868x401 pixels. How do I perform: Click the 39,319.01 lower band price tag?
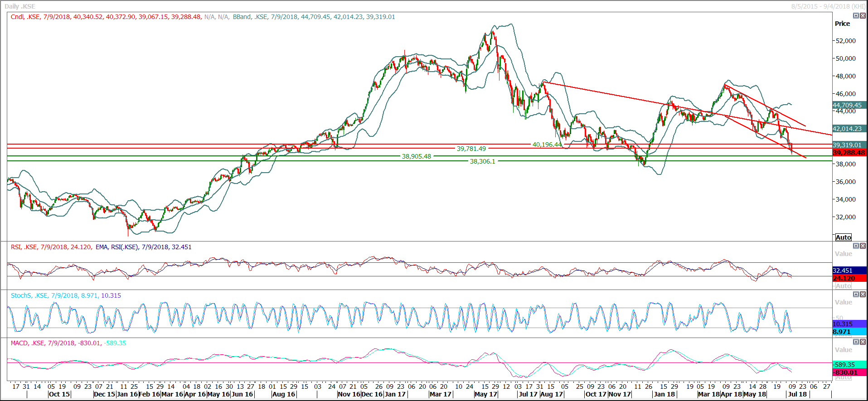(x=849, y=145)
